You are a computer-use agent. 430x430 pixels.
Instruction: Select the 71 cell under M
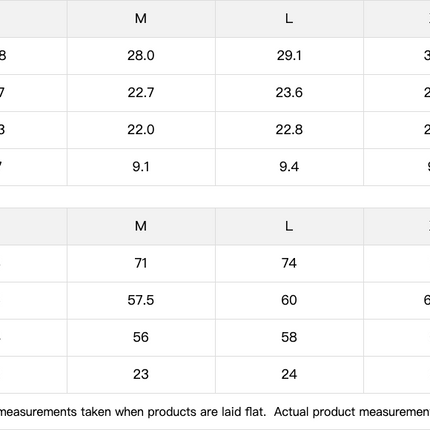[x=141, y=263]
